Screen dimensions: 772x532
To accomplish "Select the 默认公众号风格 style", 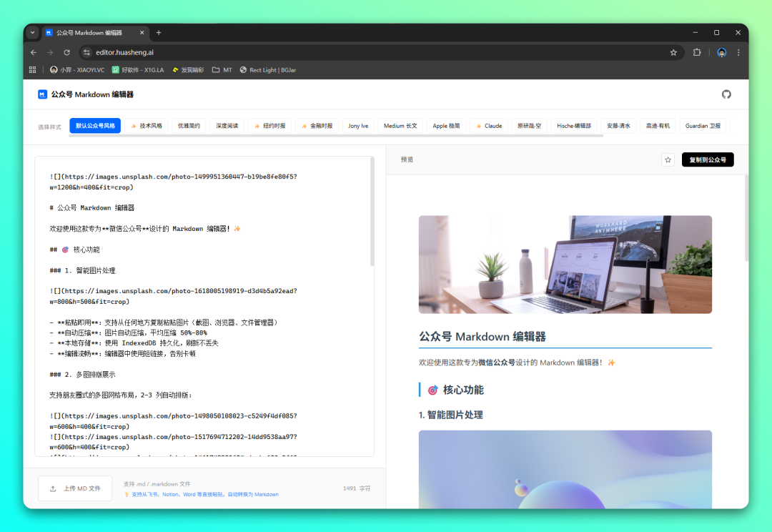I will [95, 126].
